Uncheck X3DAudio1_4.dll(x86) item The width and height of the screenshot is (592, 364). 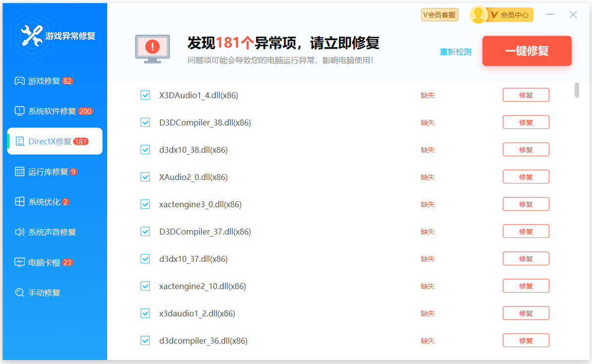[145, 95]
